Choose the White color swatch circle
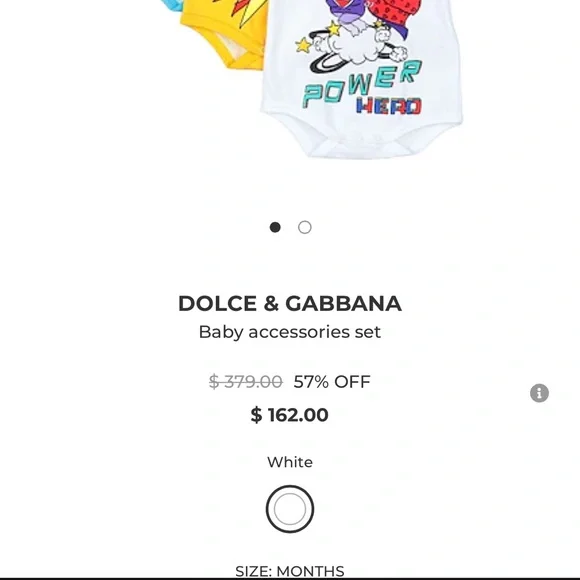This screenshot has height=580, width=580. pos(290,509)
